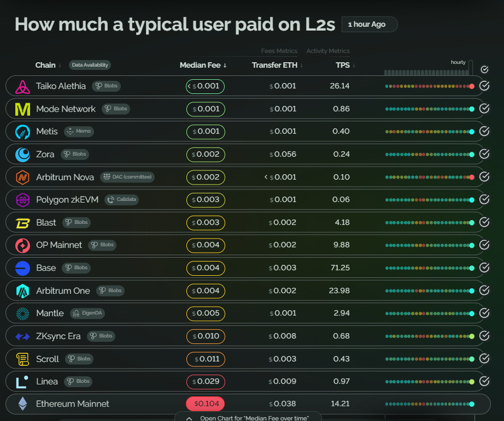Viewport: 504px width, 421px height.
Task: Select the Activity Metrics tab
Action: (328, 51)
